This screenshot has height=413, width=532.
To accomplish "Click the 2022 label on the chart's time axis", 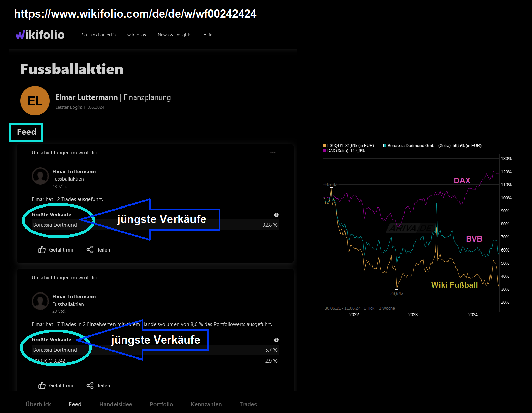I will pyautogui.click(x=354, y=315).
